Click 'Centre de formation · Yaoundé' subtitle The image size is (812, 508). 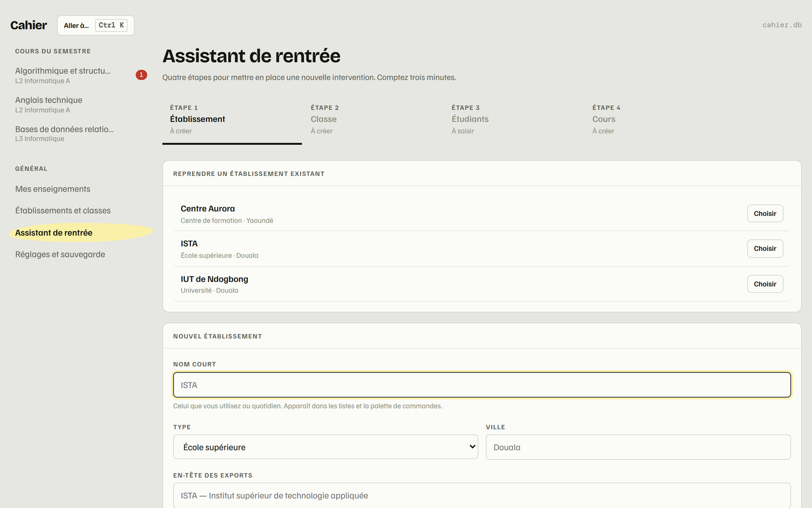(x=227, y=220)
